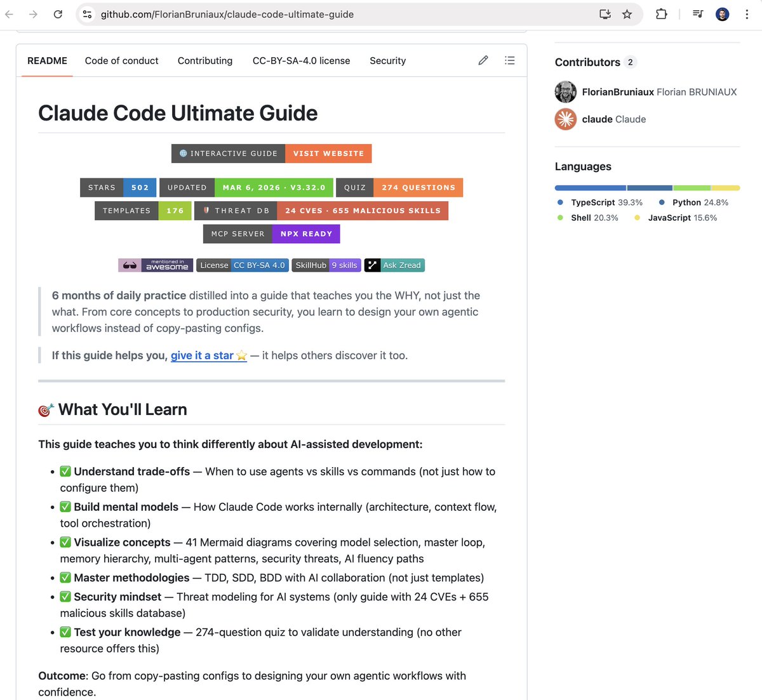This screenshot has height=700, width=762.
Task: Click the mentioned in awesome badge
Action: tap(156, 265)
